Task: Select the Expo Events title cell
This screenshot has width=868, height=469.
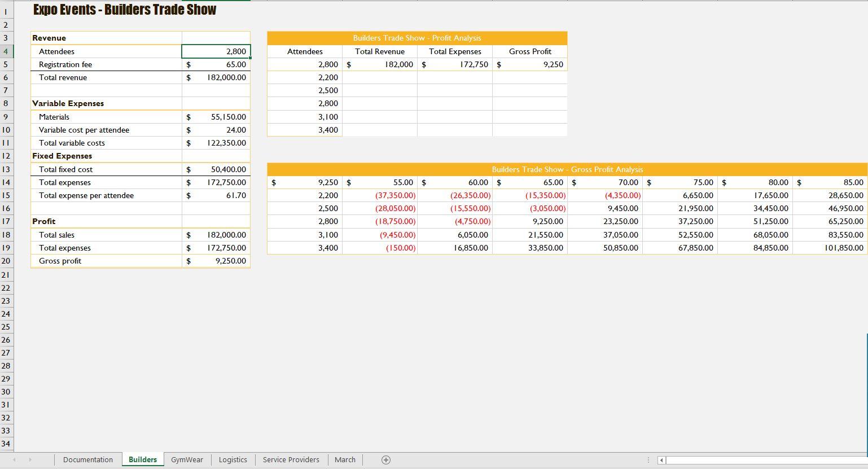Action: pos(125,10)
